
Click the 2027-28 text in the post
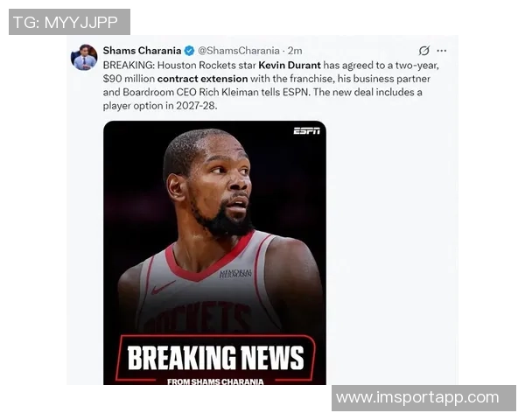coord(195,106)
